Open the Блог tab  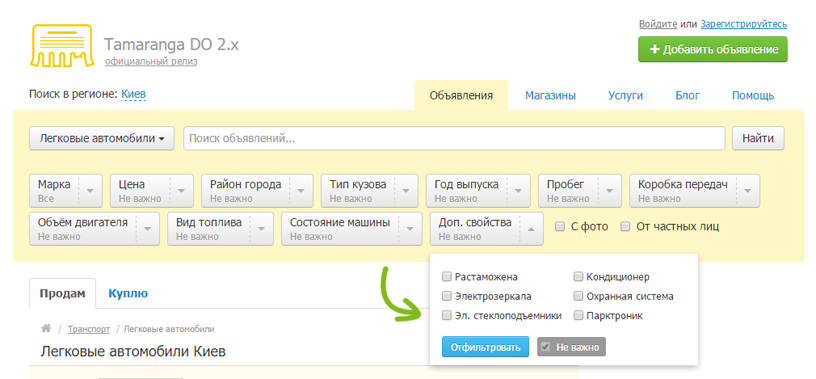687,96
